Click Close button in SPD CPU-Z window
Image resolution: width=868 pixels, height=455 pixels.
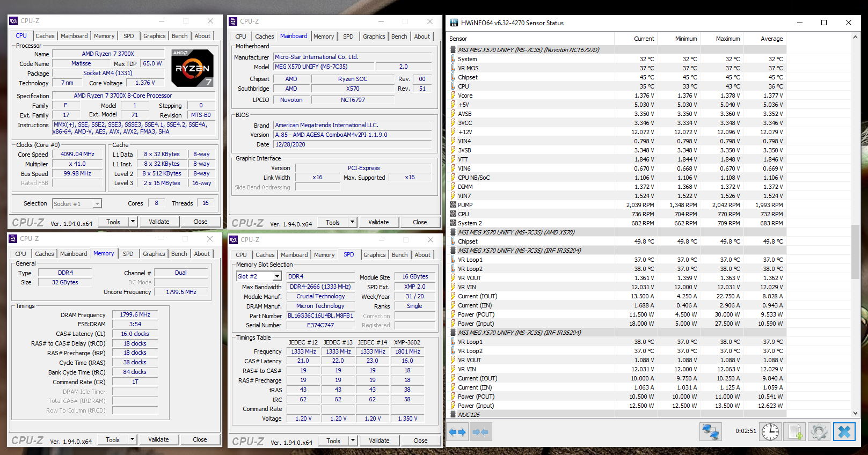(420, 441)
